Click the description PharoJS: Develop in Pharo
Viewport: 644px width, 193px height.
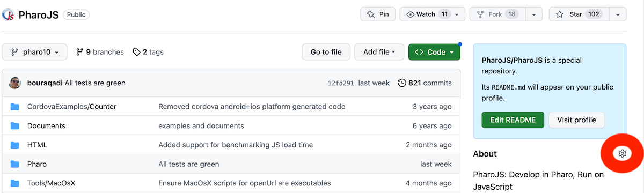[538, 181]
